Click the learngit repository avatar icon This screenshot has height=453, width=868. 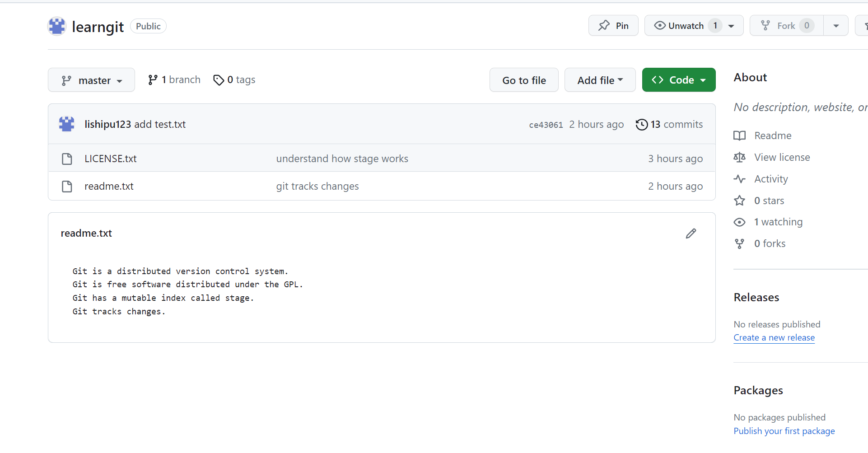click(57, 26)
